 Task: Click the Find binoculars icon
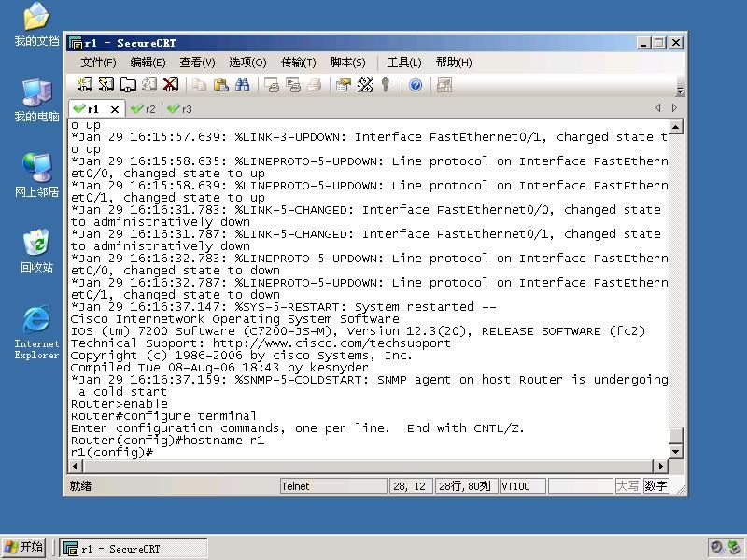pos(242,85)
